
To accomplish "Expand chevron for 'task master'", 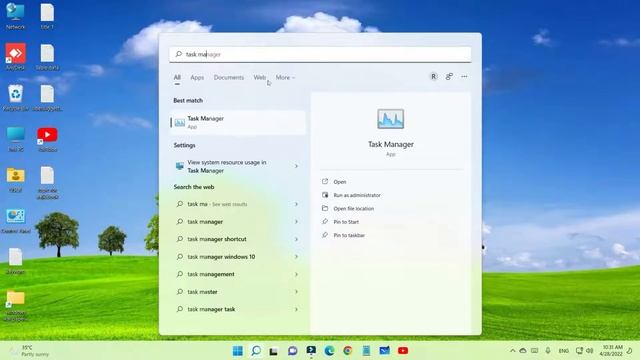I will (296, 292).
